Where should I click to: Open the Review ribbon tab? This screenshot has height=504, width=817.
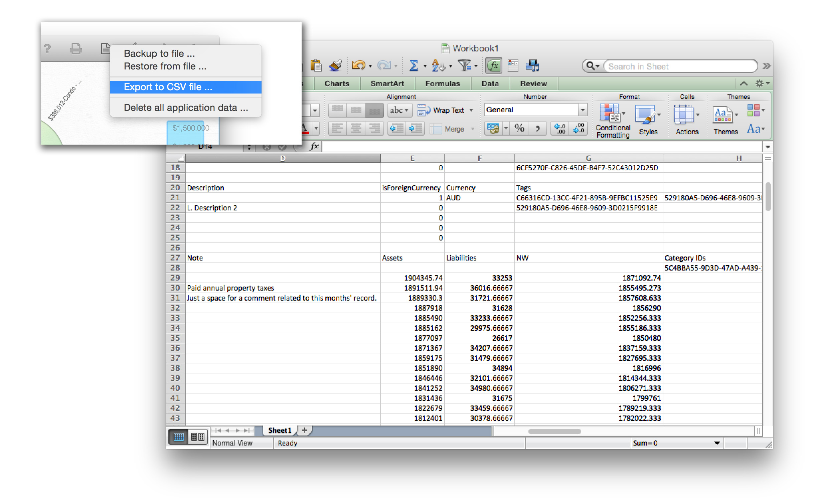[x=533, y=83]
